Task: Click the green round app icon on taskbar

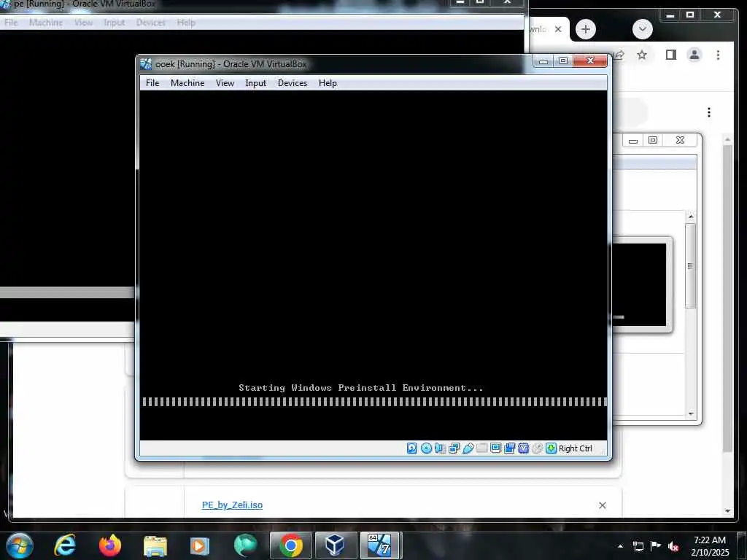Action: tap(245, 545)
